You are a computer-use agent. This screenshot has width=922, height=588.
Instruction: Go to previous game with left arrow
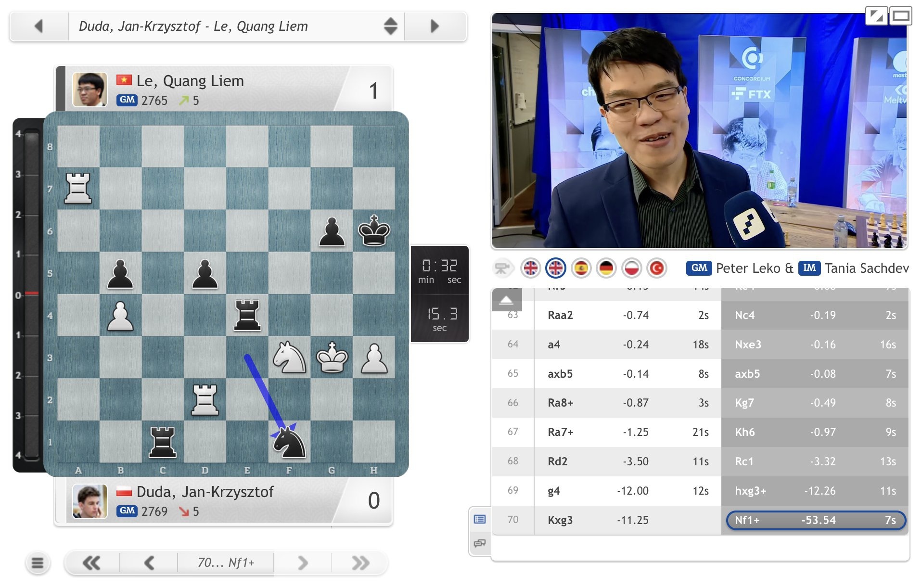tap(39, 26)
